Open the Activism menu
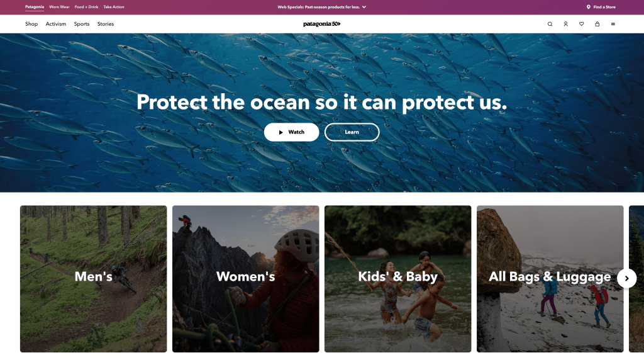Viewport: 644px width, 360px height. pos(56,24)
